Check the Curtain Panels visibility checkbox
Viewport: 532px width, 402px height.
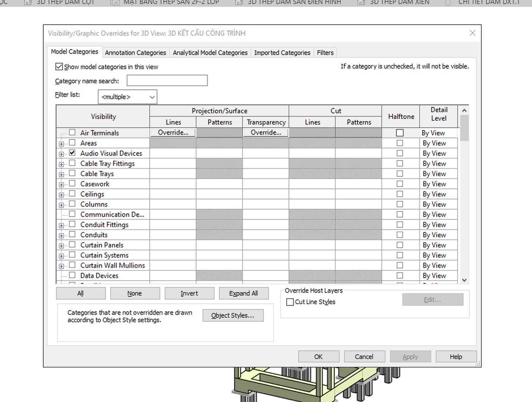[72, 244]
